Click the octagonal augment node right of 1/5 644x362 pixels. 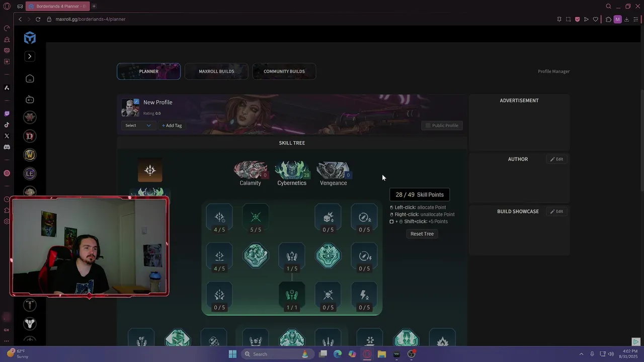(328, 255)
